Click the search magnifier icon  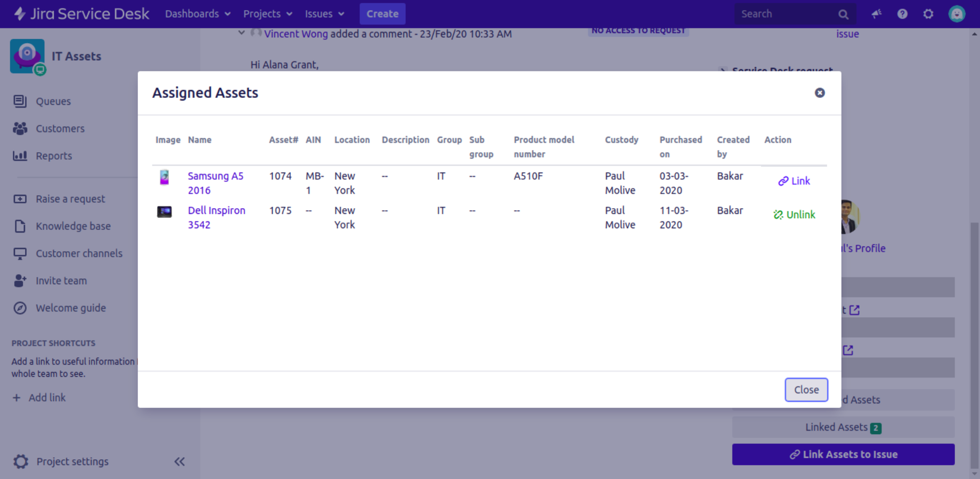pos(843,14)
